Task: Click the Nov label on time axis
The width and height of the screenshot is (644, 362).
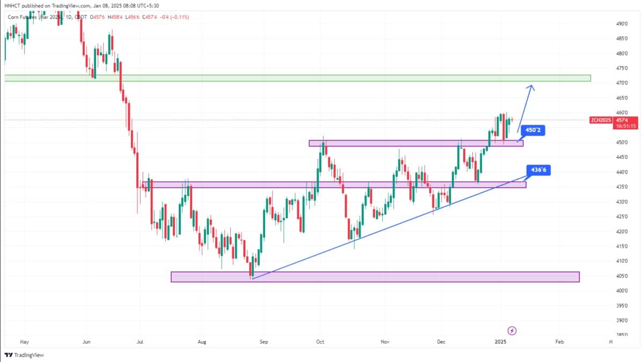Action: point(384,341)
